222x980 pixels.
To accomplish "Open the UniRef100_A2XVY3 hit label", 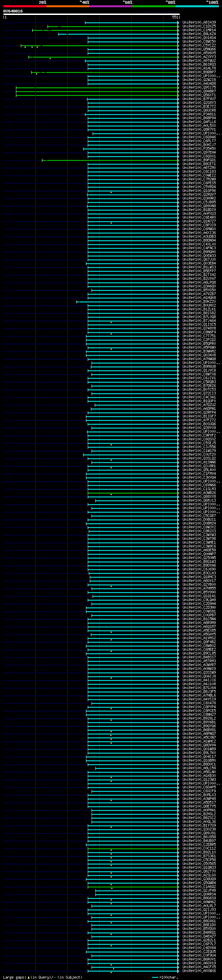I will pyautogui.click(x=199, y=57).
